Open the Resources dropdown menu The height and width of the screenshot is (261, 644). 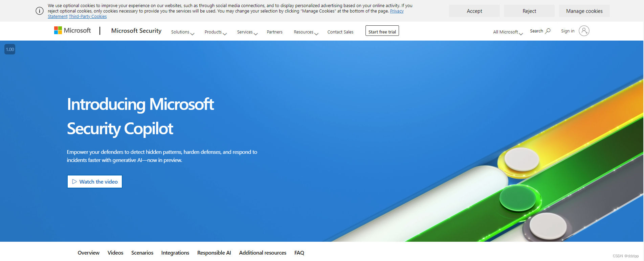point(306,32)
